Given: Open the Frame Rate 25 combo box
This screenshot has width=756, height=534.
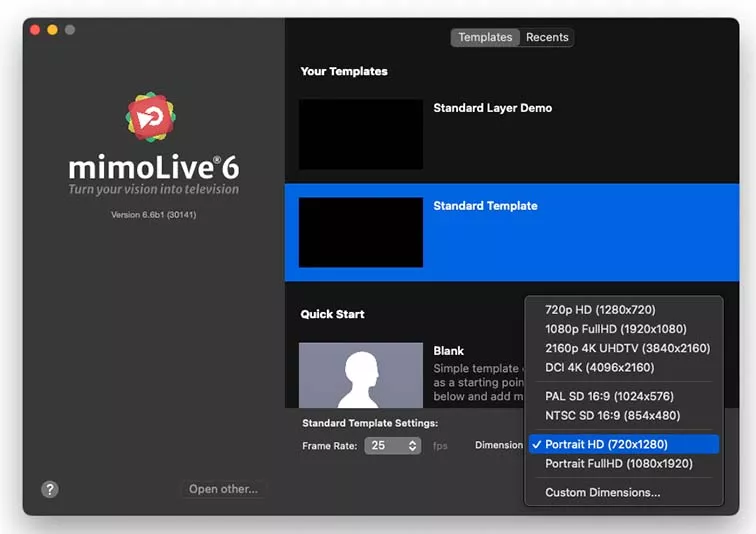Looking at the screenshot, I should coord(393,445).
